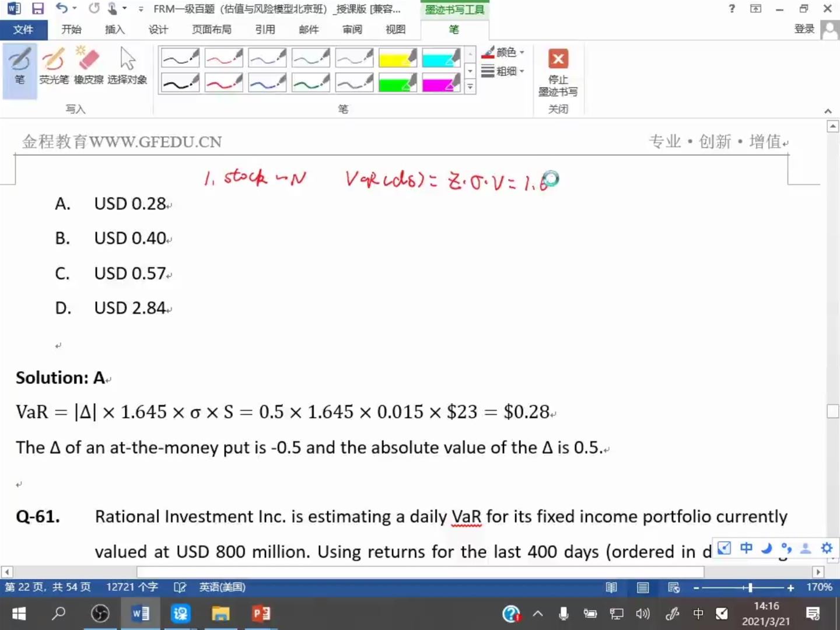
Task: Switch to Word from the taskbar
Action: [140, 614]
